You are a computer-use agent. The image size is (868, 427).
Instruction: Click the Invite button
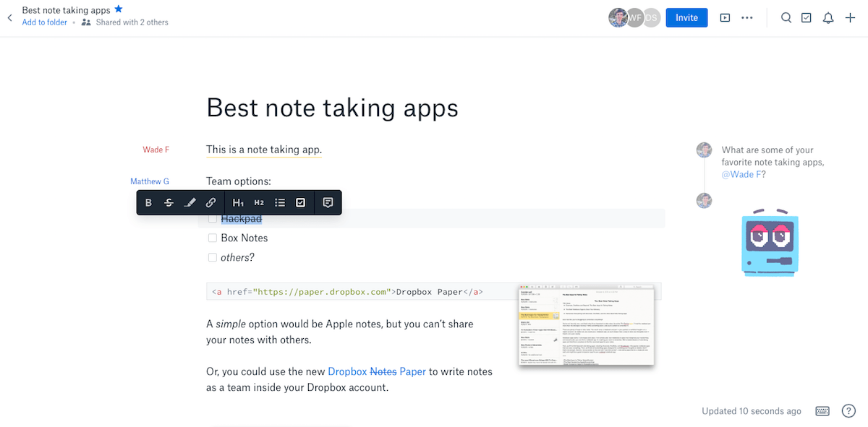click(x=686, y=18)
